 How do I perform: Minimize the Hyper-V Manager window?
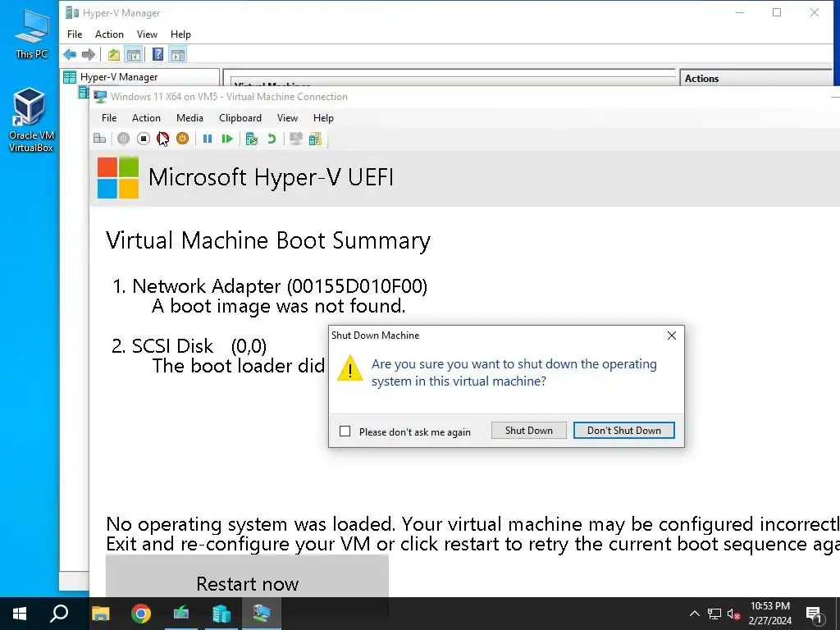740,12
